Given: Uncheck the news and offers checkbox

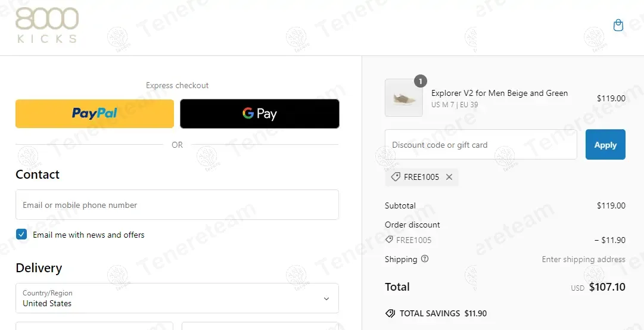Looking at the screenshot, I should click(21, 235).
